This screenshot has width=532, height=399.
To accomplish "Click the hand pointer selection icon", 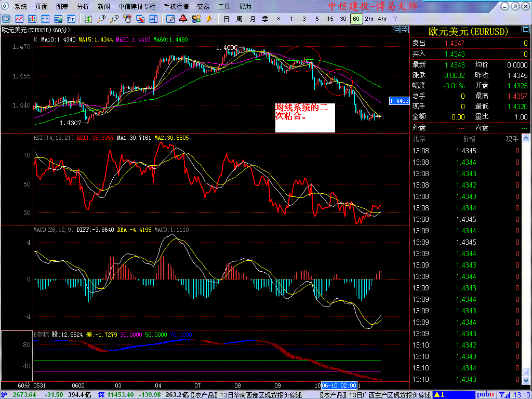I will (127, 19).
